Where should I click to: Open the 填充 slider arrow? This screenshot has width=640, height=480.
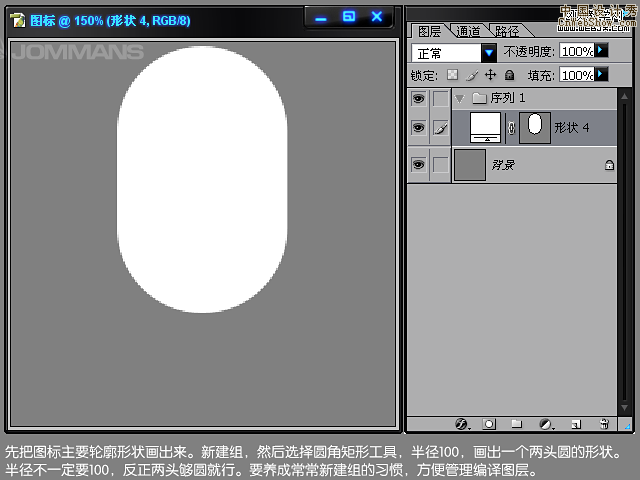pos(601,75)
